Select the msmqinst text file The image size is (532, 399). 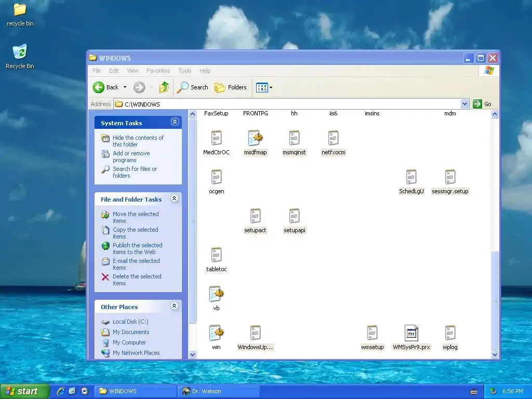coord(294,138)
